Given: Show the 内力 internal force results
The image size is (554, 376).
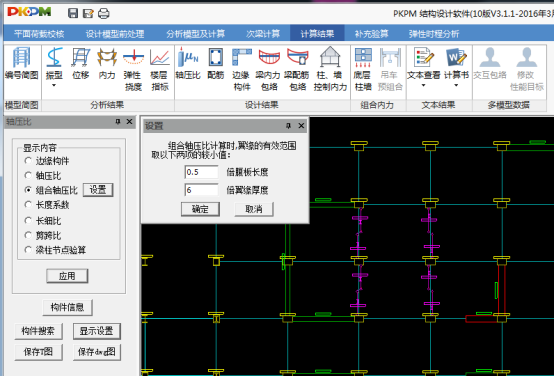Looking at the screenshot, I should click(107, 64).
